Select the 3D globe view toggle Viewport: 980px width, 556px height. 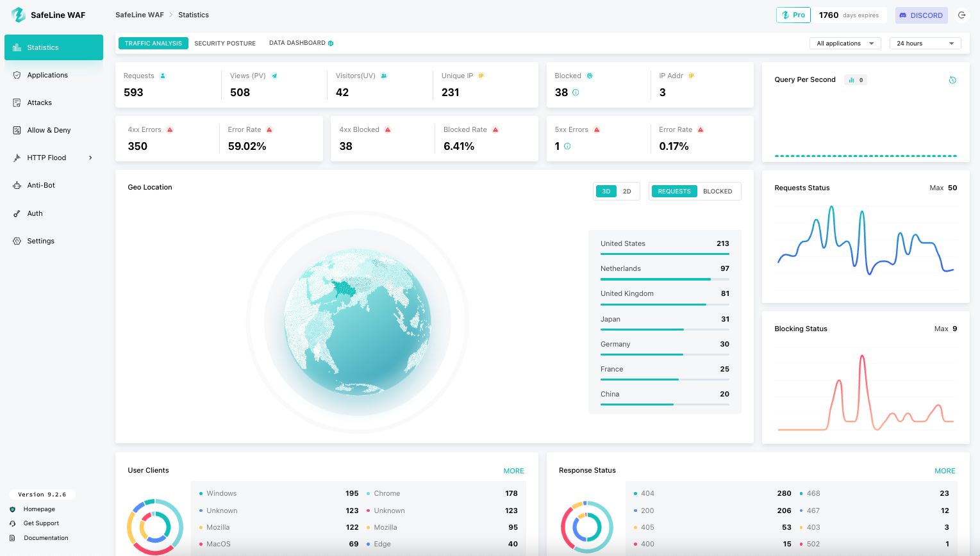606,192
